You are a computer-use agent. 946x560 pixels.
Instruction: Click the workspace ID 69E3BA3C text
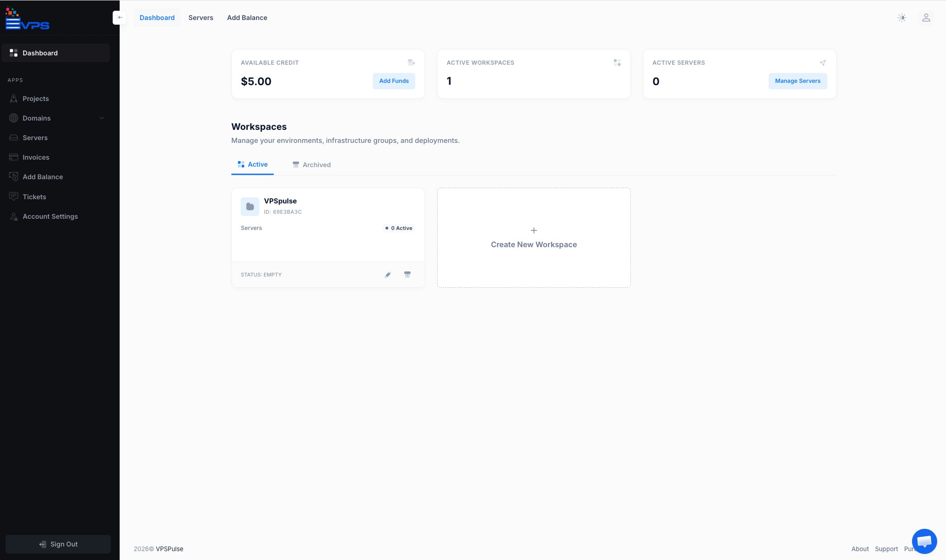pyautogui.click(x=283, y=212)
